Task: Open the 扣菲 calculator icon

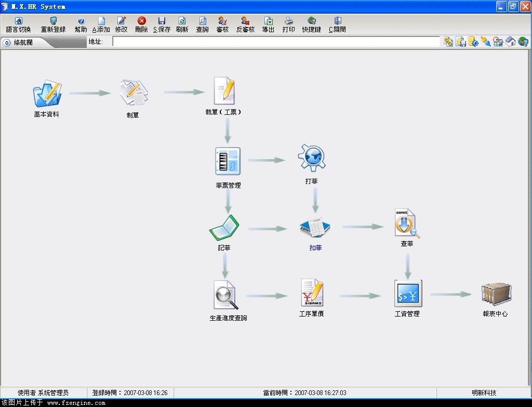Action: 315,227
